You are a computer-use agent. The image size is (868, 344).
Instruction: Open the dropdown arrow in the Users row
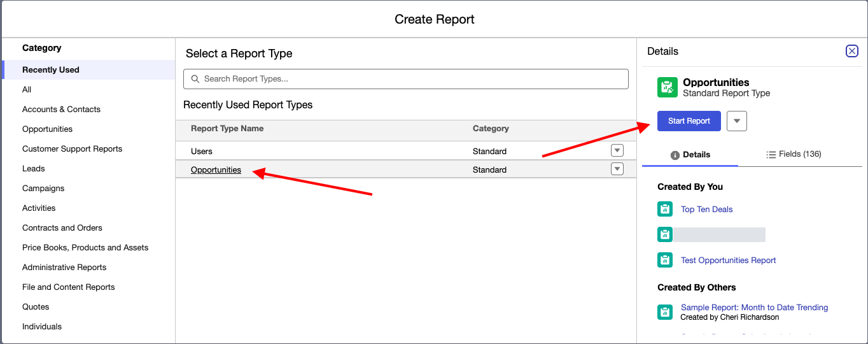pyautogui.click(x=617, y=150)
